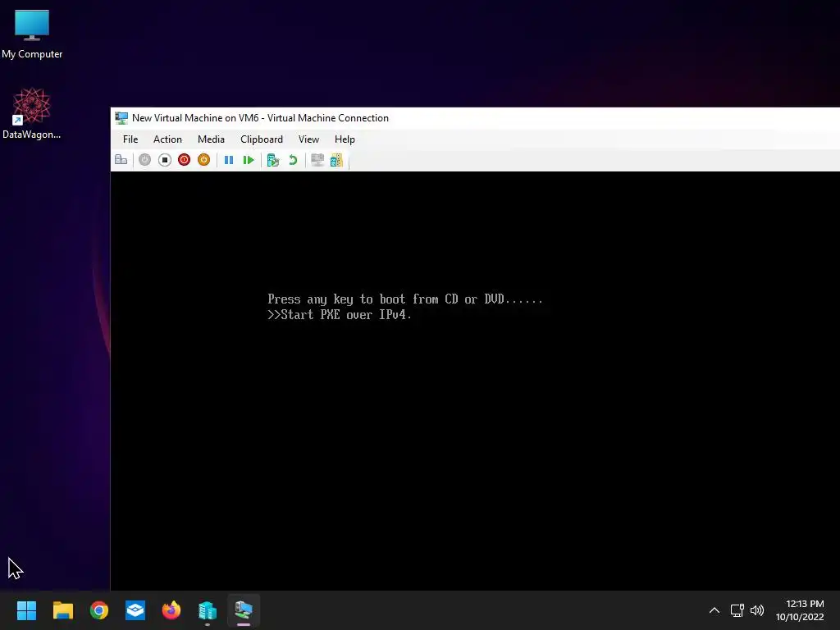Revert the VM with the green undo arrow

(x=293, y=160)
